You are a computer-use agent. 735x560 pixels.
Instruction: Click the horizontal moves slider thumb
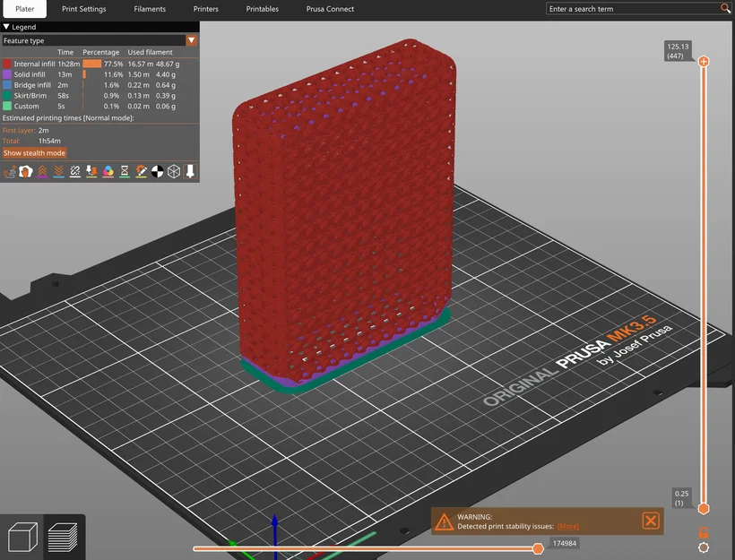[x=538, y=548]
